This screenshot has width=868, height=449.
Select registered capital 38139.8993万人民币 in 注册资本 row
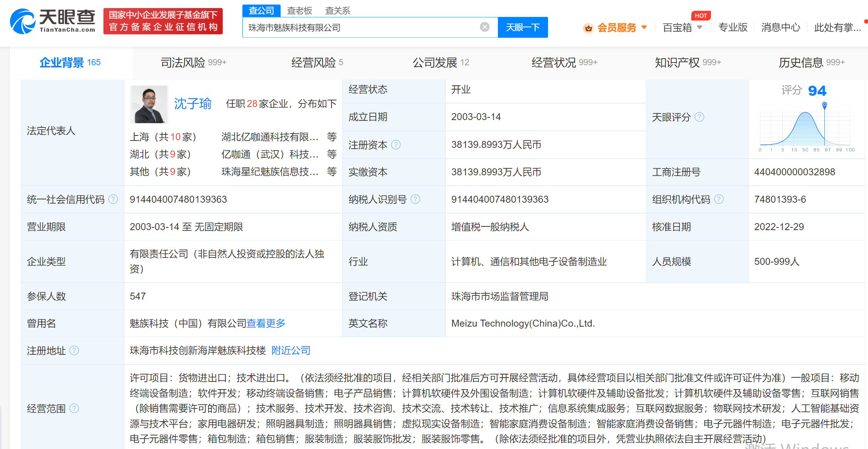496,145
